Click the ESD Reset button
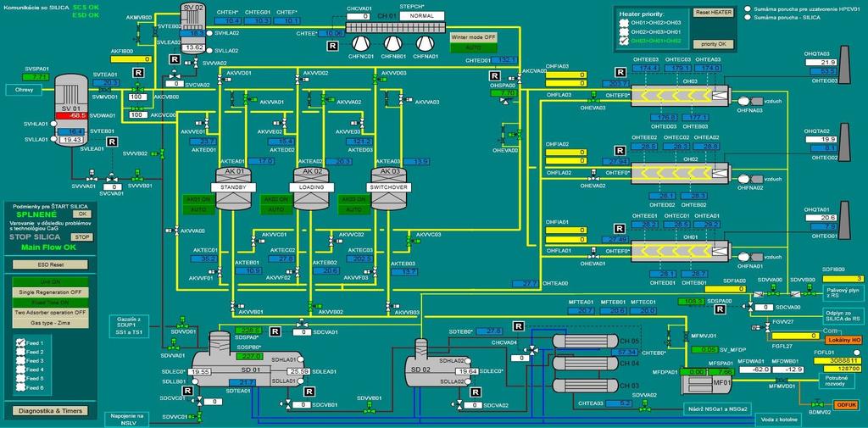This screenshot has width=868, height=428. [x=50, y=264]
